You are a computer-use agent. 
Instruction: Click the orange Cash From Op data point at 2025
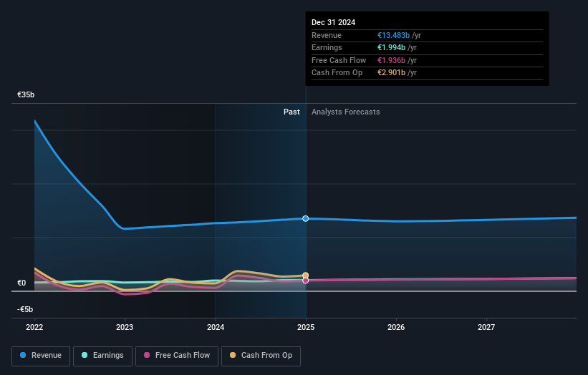306,276
